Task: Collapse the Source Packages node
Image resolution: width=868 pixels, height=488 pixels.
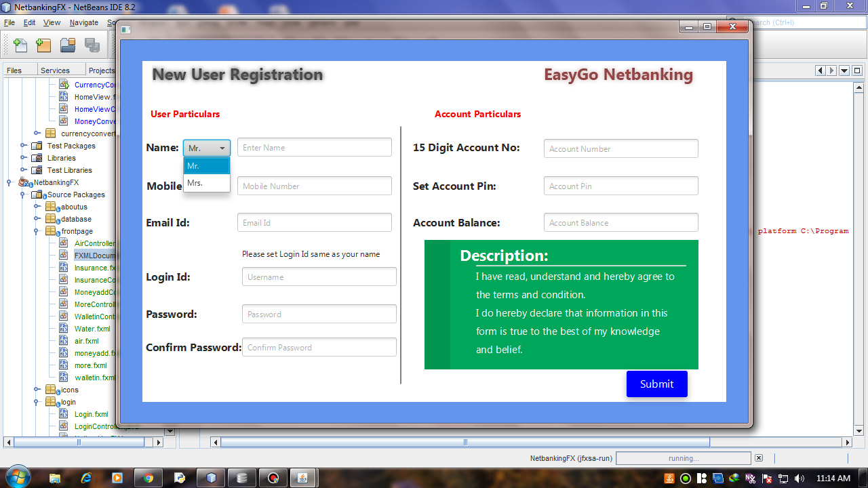Action: (23, 195)
